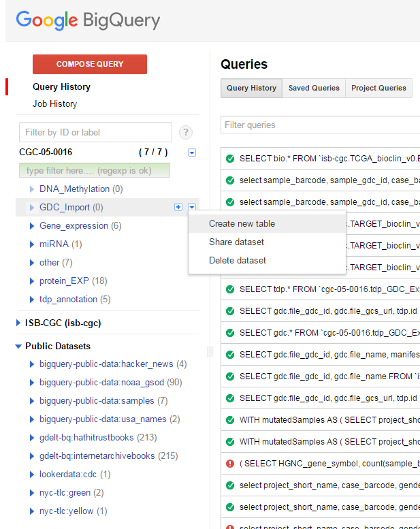Expand bigquery-public-data:hacker_news triangle
The height and width of the screenshot is (529, 420).
[32, 364]
